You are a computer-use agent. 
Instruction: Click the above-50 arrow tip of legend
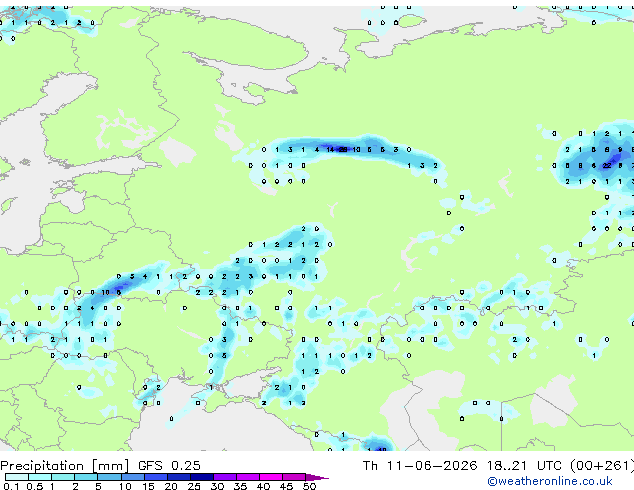pyautogui.click(x=317, y=477)
